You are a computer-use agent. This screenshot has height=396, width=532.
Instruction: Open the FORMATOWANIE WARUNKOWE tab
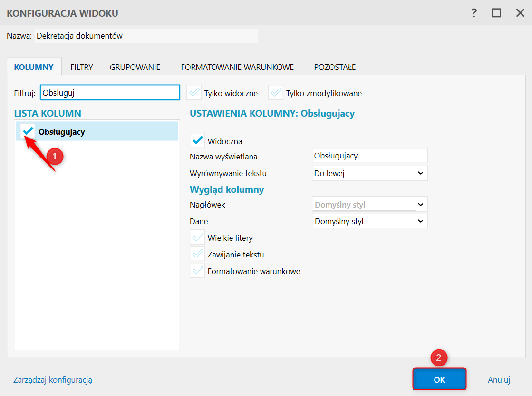coord(237,67)
